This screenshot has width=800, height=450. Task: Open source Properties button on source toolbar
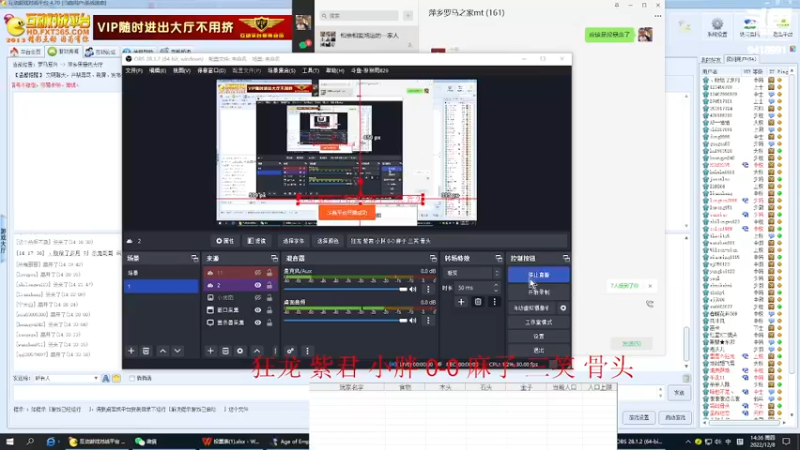click(x=225, y=241)
